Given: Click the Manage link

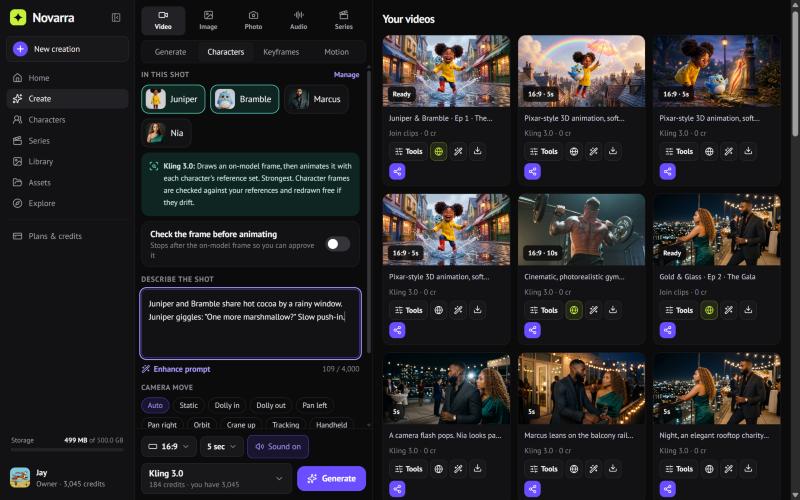Looking at the screenshot, I should [346, 74].
